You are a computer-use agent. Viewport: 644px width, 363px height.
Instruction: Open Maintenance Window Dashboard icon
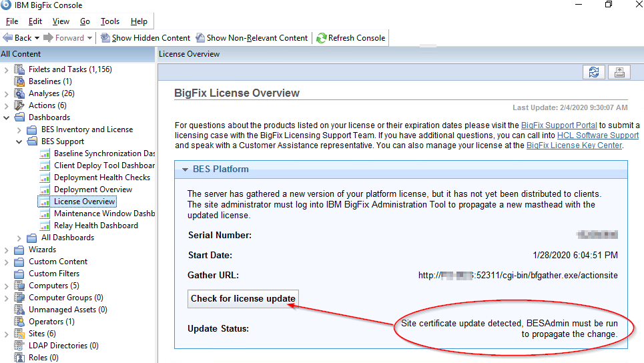45,214
